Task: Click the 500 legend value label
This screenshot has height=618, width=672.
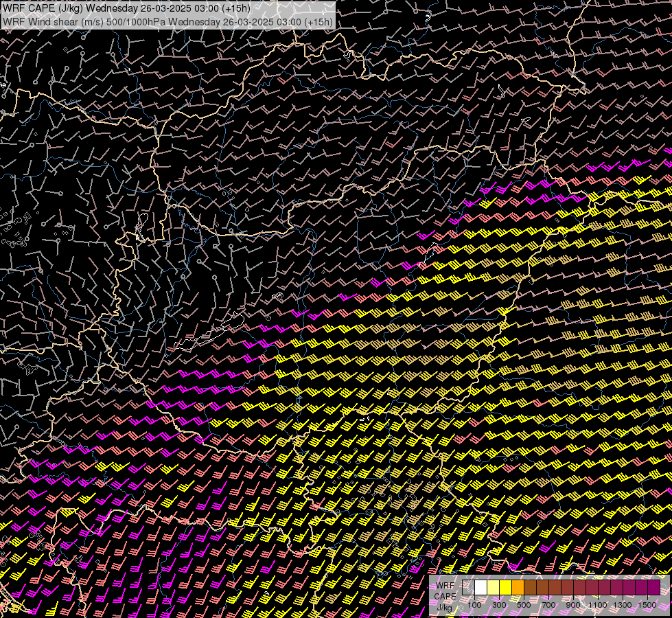Action: click(524, 605)
